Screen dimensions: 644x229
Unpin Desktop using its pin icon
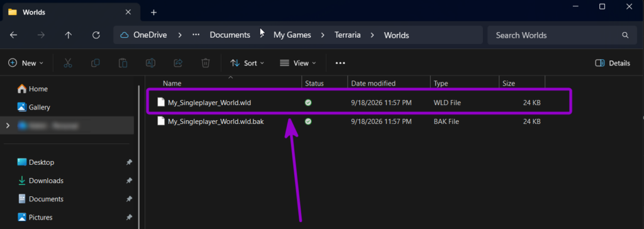(129, 162)
